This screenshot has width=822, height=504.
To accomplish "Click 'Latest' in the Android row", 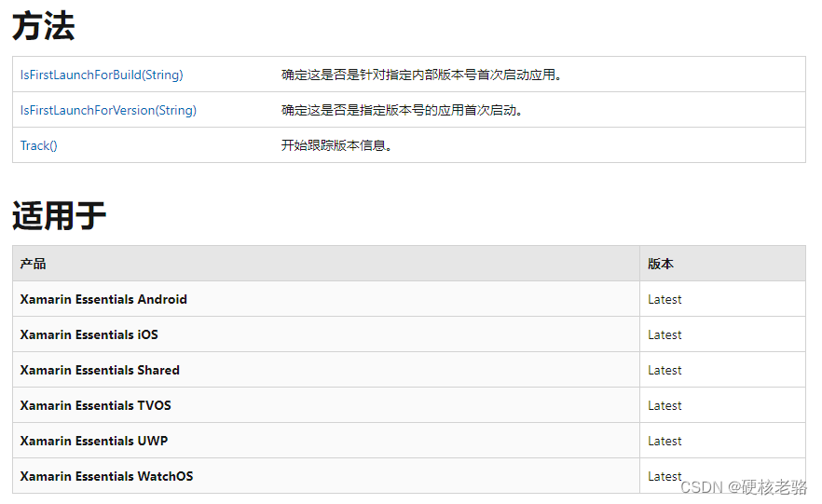I will 664,300.
